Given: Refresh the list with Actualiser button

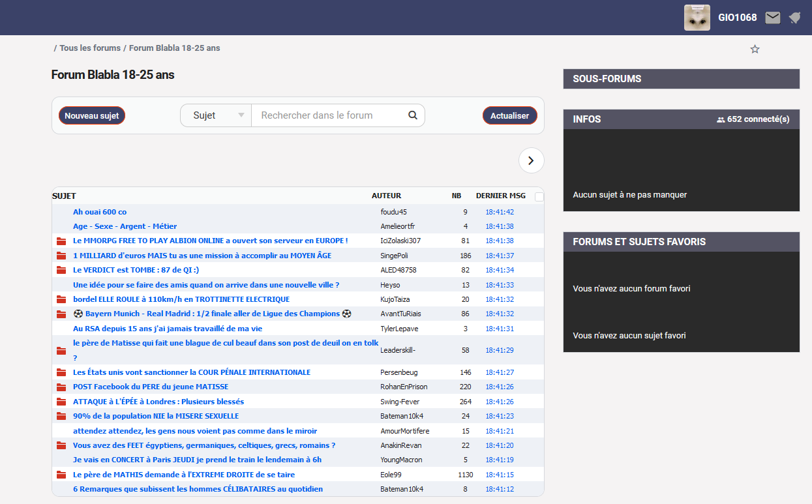Looking at the screenshot, I should tap(509, 115).
